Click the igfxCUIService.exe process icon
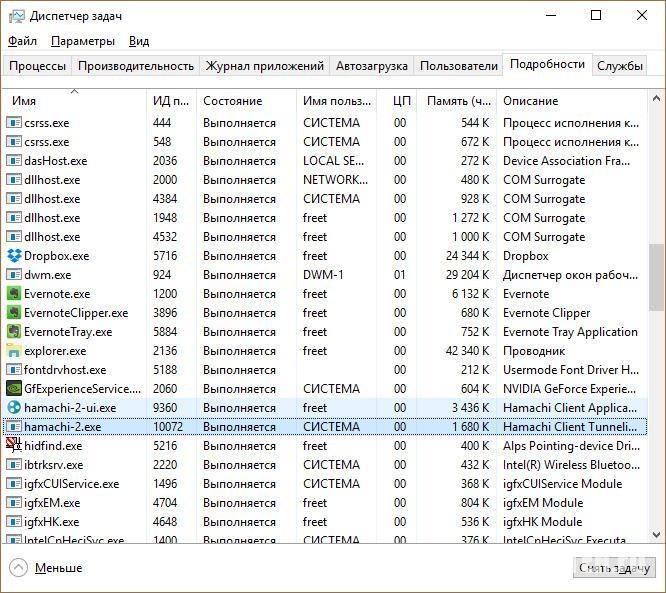The height and width of the screenshot is (593, 666). click(x=14, y=483)
